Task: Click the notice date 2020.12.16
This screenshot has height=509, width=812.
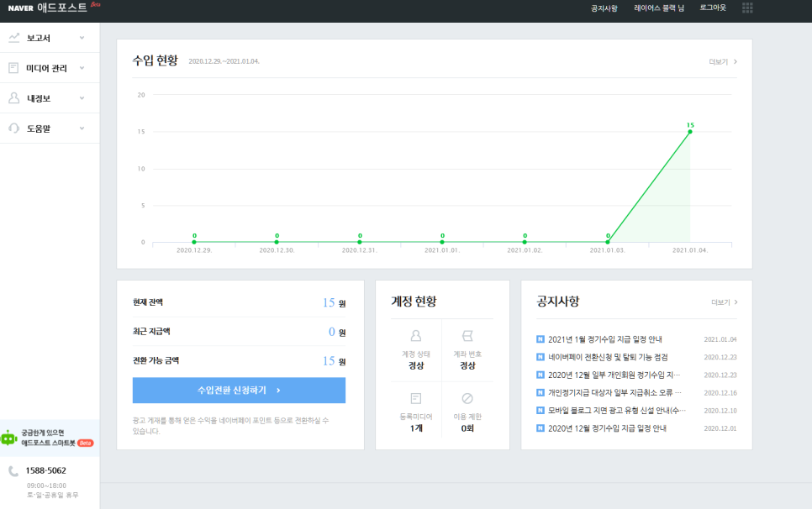Action: click(x=720, y=392)
